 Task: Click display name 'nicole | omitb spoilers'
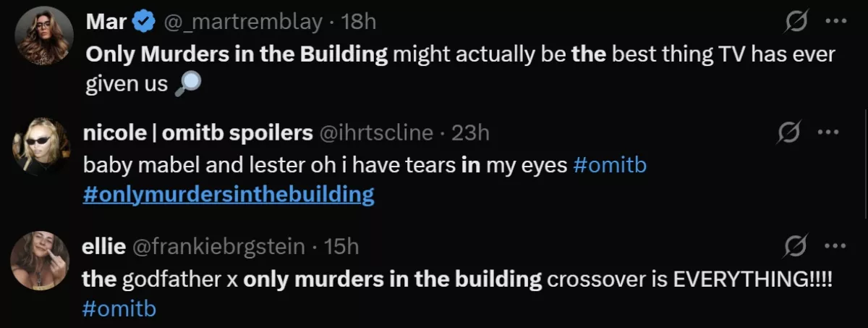(x=198, y=133)
